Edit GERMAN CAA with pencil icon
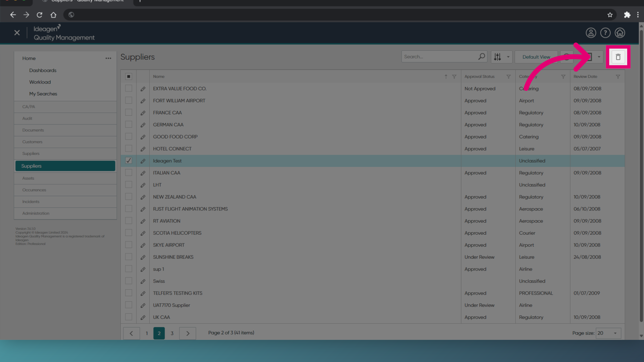 143,125
